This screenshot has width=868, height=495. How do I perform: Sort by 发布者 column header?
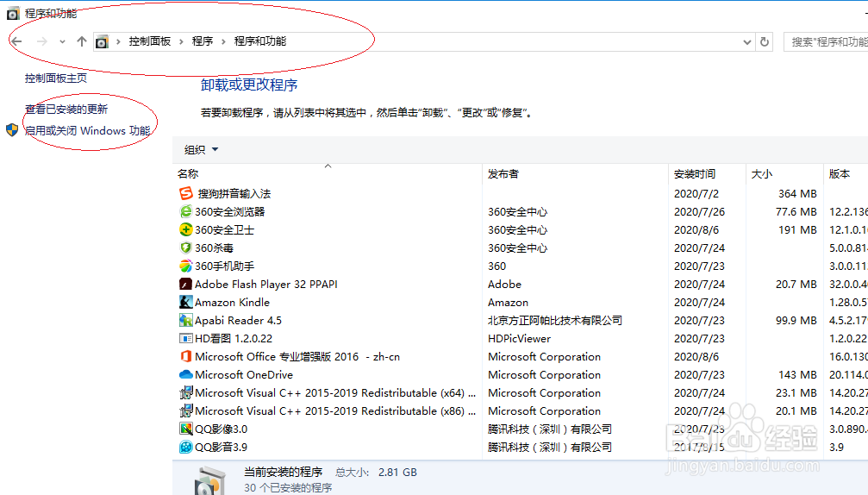[503, 174]
